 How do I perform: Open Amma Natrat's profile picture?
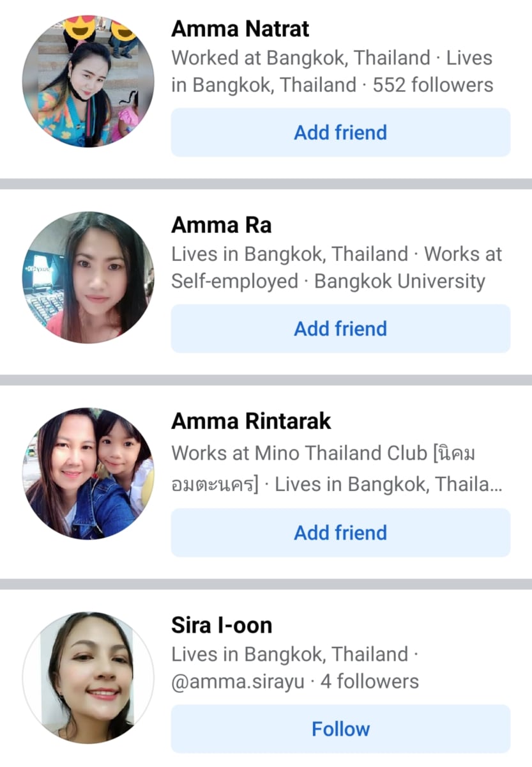[x=88, y=81]
